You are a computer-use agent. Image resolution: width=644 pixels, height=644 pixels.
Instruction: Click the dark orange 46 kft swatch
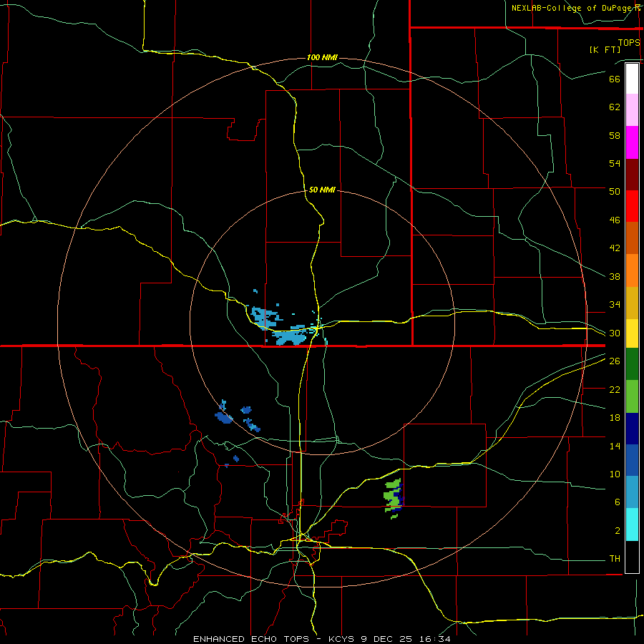tap(632, 238)
